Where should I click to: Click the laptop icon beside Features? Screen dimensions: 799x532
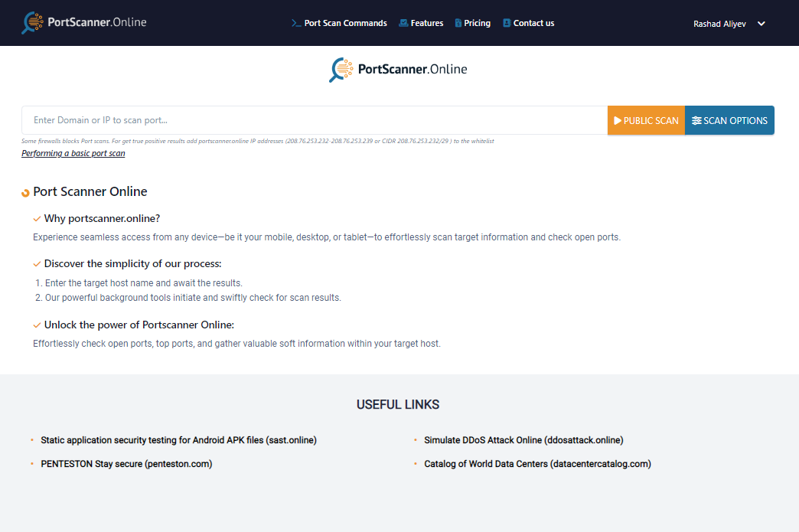[x=403, y=23]
